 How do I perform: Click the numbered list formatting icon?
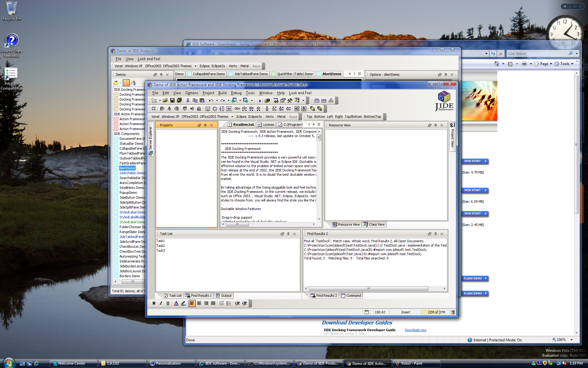pos(222,303)
